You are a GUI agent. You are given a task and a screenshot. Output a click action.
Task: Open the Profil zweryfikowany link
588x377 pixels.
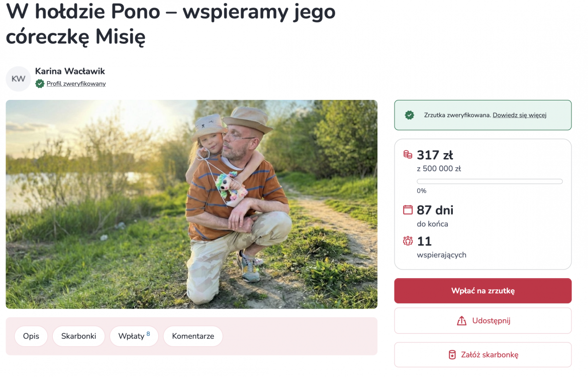pos(76,84)
